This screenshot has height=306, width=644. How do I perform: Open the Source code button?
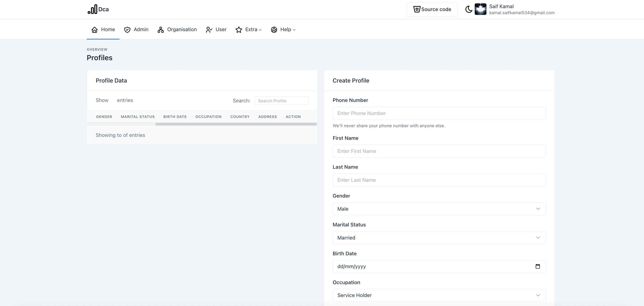pyautogui.click(x=432, y=9)
